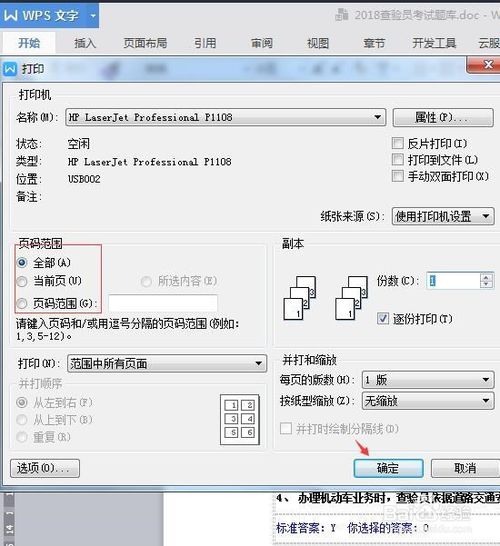This screenshot has width=500, height=546.
Task: Click the WPS 文字 application logo button
Action: point(42,15)
